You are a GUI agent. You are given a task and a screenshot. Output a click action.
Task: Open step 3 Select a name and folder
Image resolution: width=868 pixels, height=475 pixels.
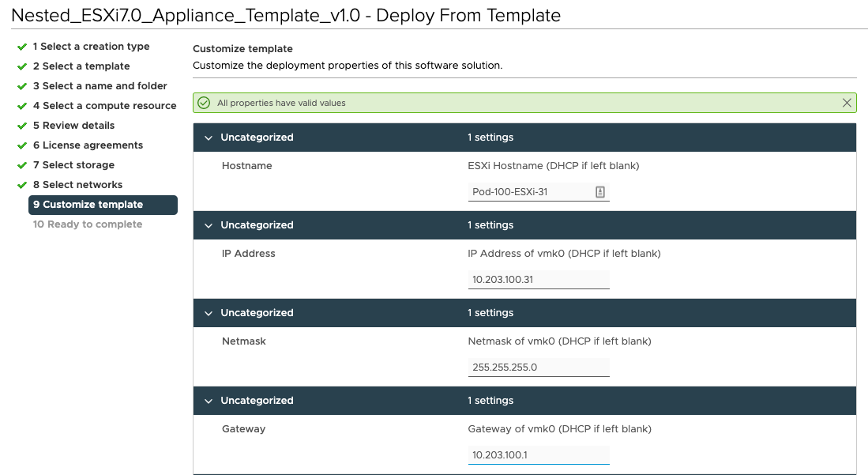(100, 86)
